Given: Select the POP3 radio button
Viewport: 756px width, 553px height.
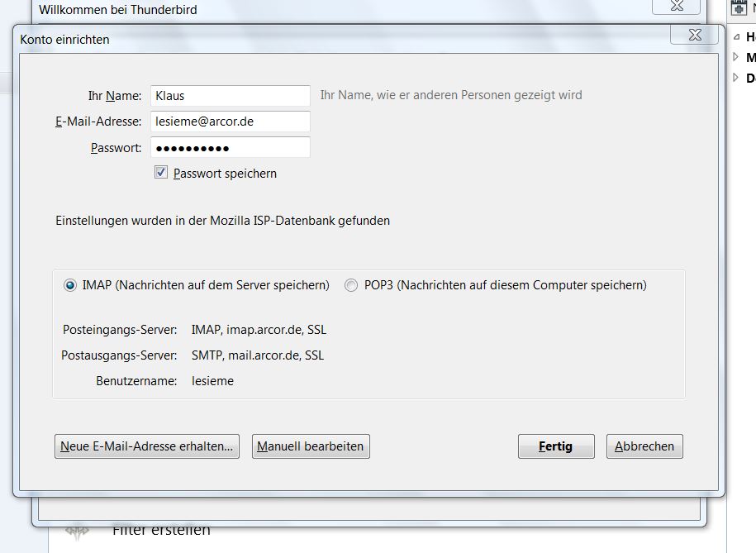Looking at the screenshot, I should pyautogui.click(x=351, y=285).
